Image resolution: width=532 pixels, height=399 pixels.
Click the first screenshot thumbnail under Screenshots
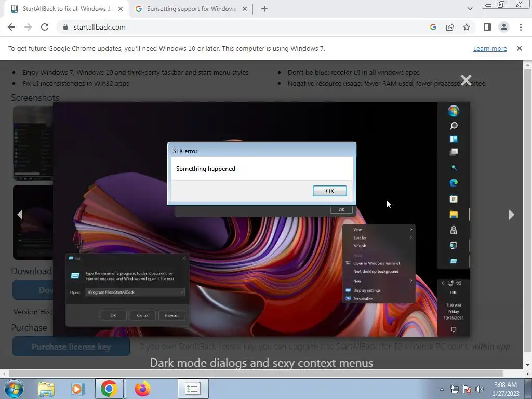coord(33,143)
